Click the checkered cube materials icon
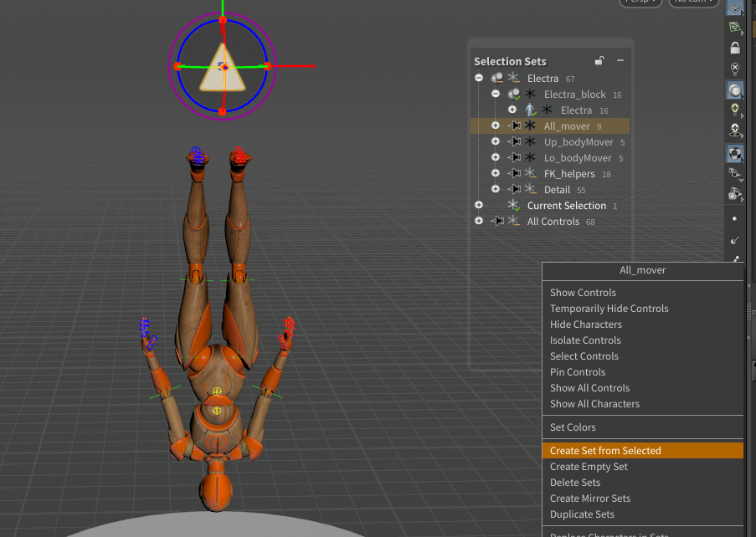756x537 pixels. coord(735,154)
